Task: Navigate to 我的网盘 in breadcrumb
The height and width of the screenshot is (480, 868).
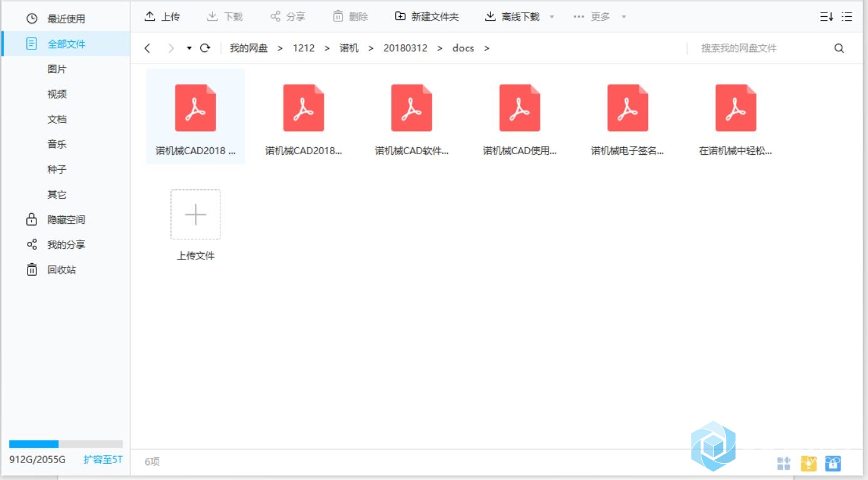Action: (249, 48)
